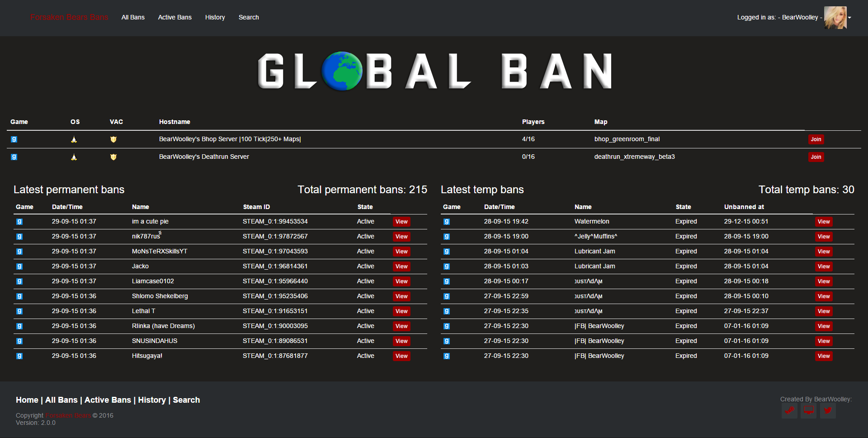
Task: Click the Home link in the footer
Action: (x=27, y=400)
